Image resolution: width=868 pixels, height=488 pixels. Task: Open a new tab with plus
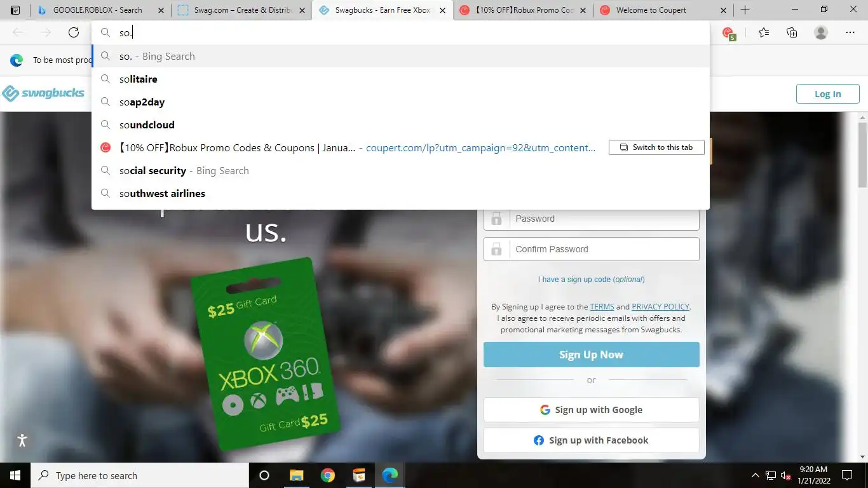tap(745, 10)
